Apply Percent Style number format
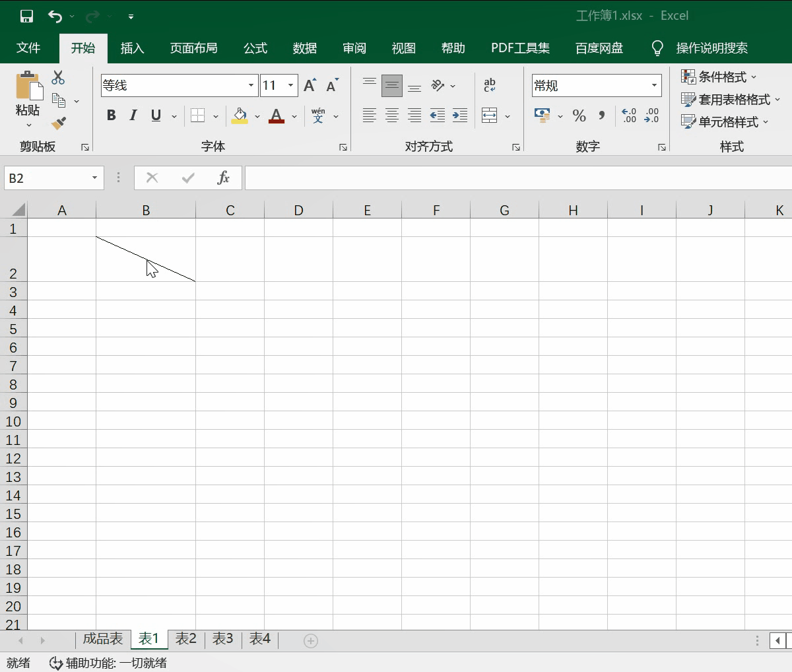 (x=579, y=116)
